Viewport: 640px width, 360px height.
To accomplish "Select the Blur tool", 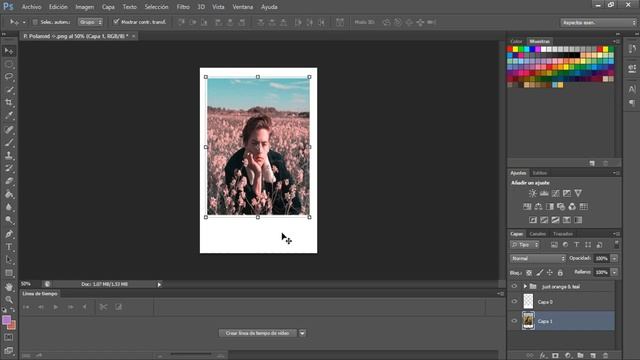I will click(9, 207).
